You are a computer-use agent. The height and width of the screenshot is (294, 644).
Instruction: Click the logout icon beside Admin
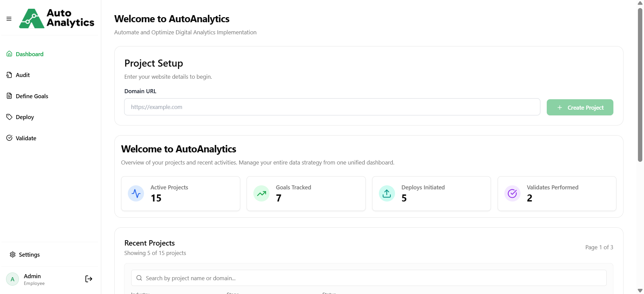(x=89, y=279)
